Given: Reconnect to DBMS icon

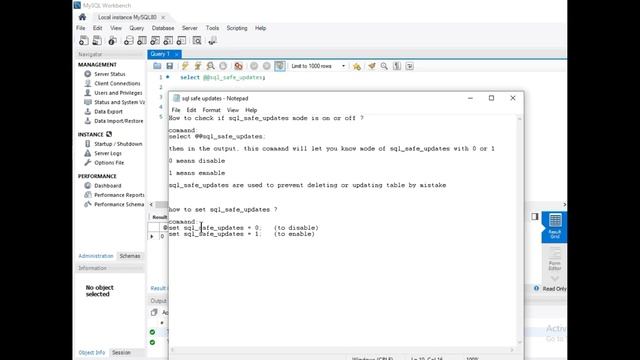Looking at the screenshot, I should coord(212,40).
